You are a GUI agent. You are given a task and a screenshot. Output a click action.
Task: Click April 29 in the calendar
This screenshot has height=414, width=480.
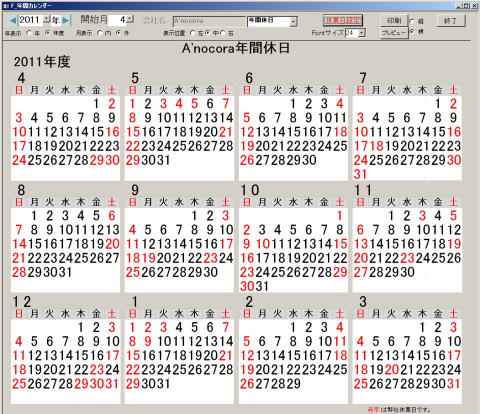point(97,160)
